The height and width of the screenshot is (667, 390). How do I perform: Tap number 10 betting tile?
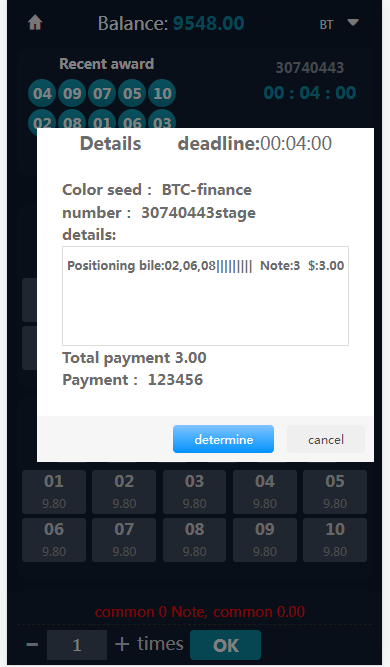(335, 540)
